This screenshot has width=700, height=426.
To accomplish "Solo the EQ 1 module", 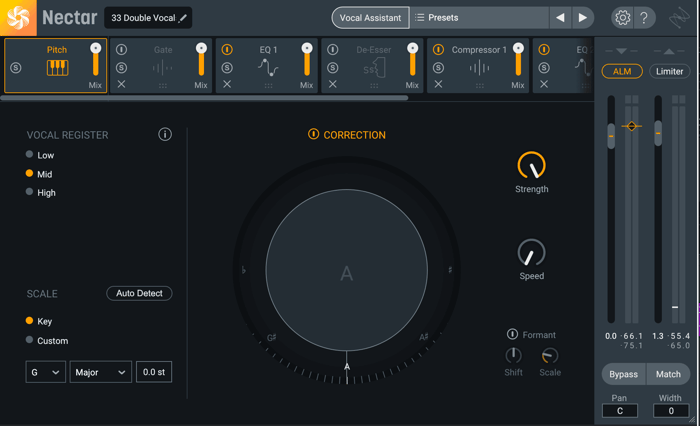I will point(227,68).
